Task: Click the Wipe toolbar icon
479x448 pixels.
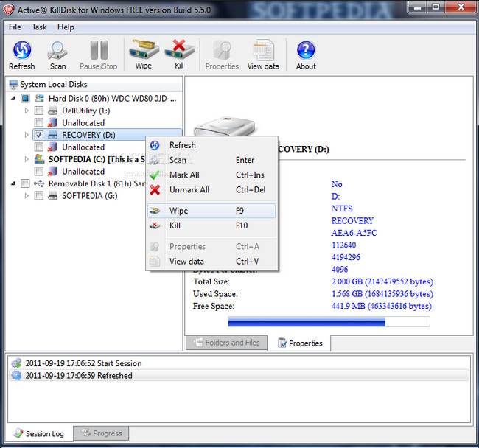Action: 144,55
